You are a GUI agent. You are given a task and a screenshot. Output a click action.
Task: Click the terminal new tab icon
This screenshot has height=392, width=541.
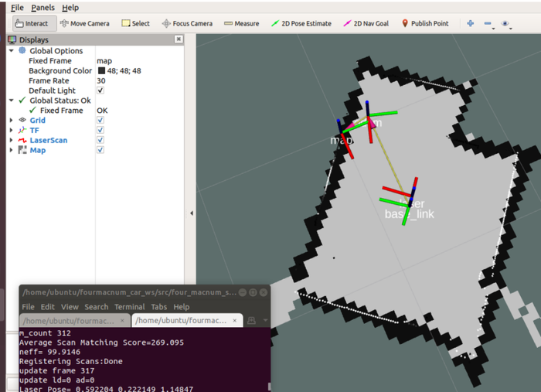point(251,321)
